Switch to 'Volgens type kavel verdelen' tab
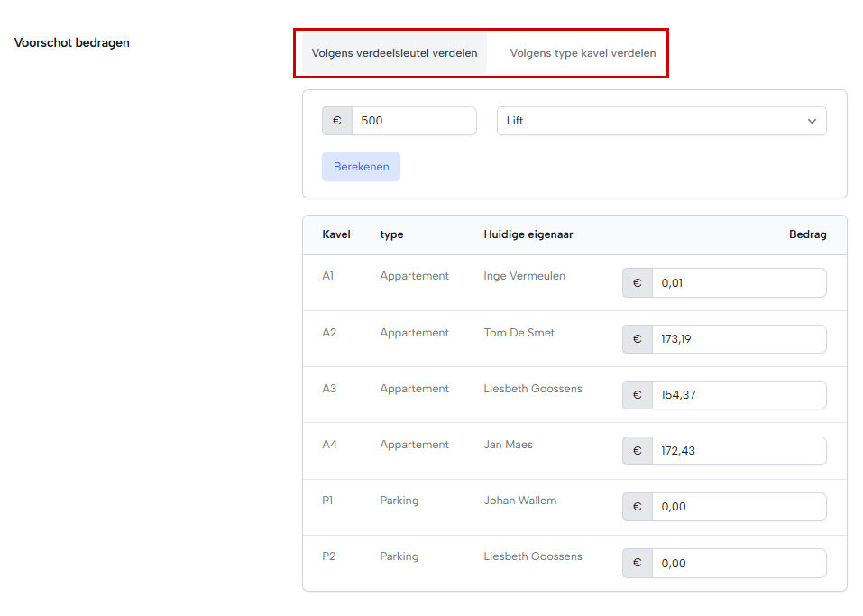This screenshot has width=863, height=616. 583,53
